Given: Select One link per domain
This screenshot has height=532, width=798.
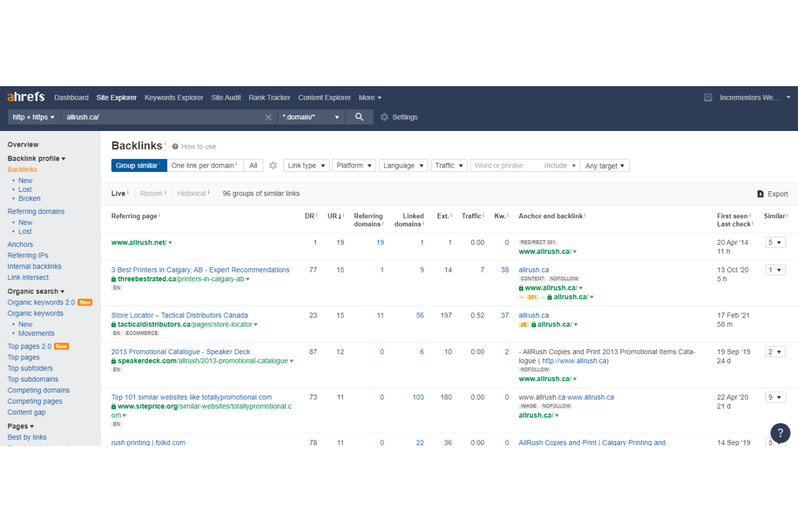Looking at the screenshot, I should (205, 165).
